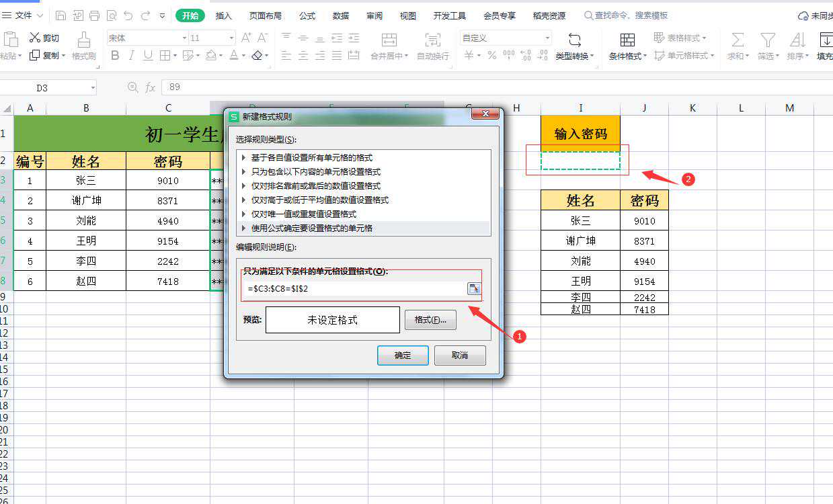833x504 pixels.
Task: Click the font color A swatch
Action: pyautogui.click(x=233, y=56)
